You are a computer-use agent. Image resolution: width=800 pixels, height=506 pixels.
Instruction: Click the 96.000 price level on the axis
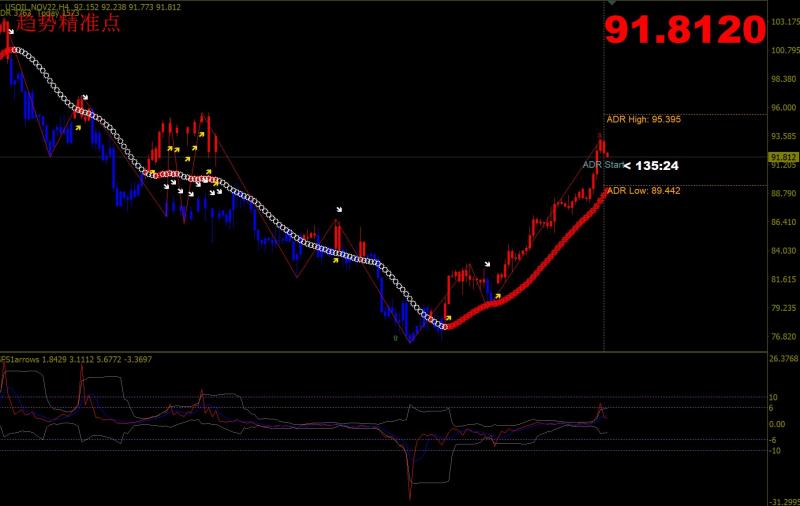782,108
